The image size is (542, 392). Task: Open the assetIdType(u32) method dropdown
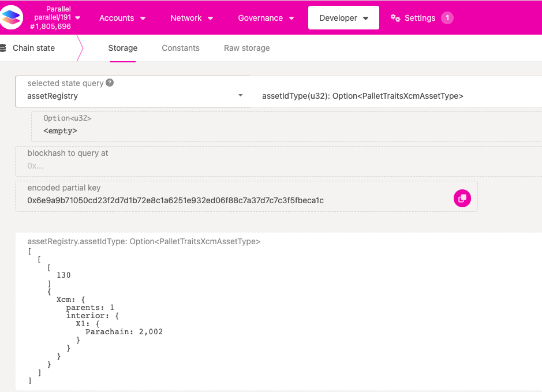pos(396,92)
